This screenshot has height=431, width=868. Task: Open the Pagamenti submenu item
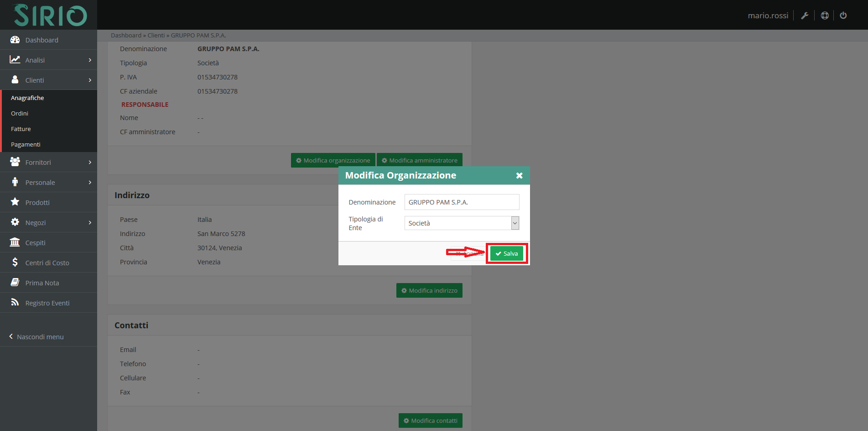(x=26, y=144)
